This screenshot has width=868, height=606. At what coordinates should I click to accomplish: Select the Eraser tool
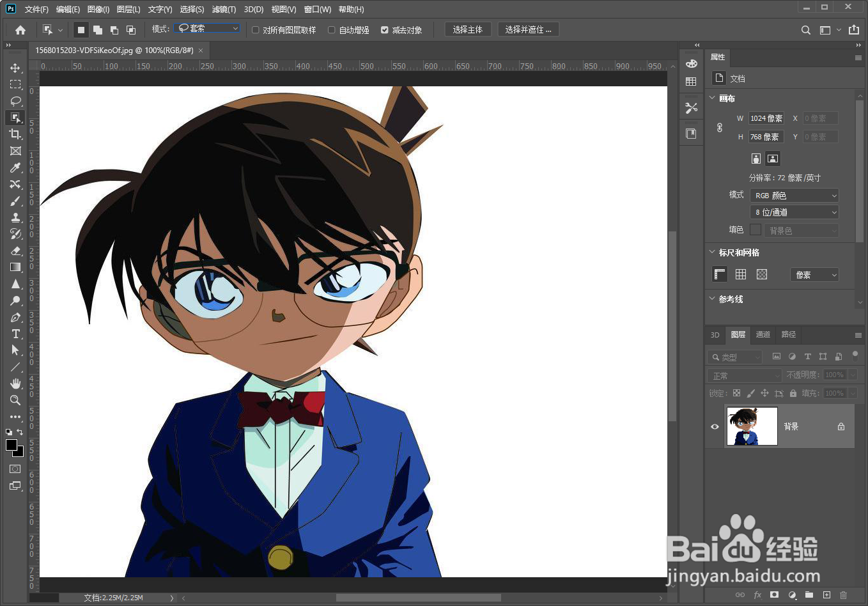pos(15,251)
